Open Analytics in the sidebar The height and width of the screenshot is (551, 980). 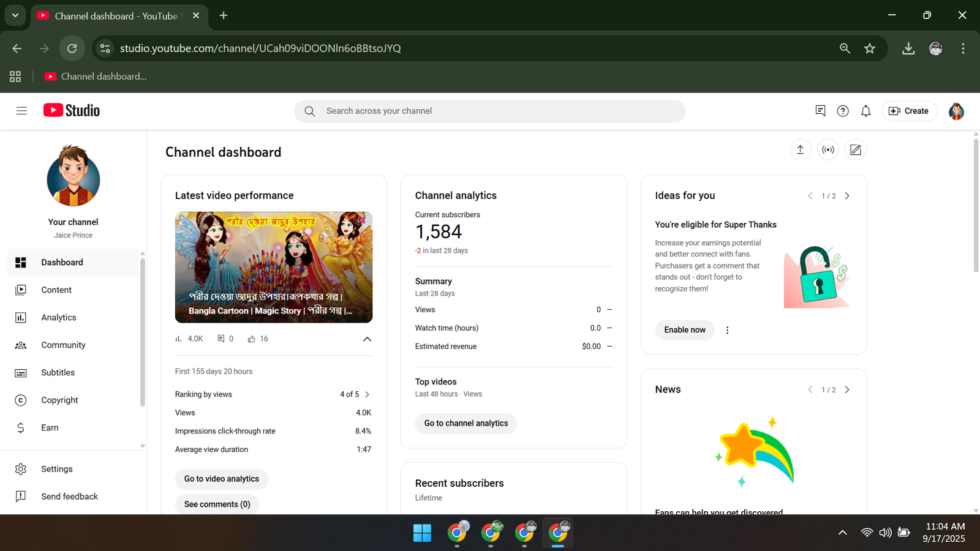[x=59, y=317]
